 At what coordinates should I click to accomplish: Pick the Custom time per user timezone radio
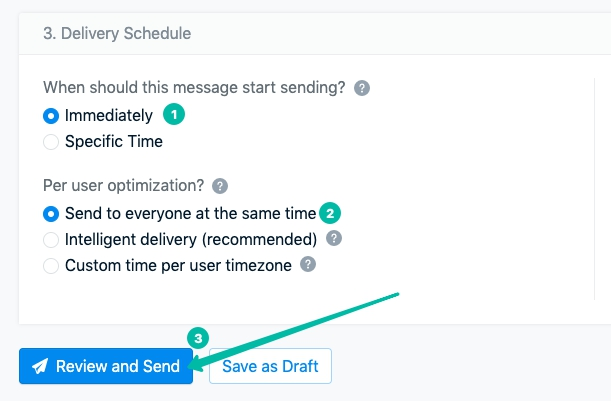(x=51, y=265)
